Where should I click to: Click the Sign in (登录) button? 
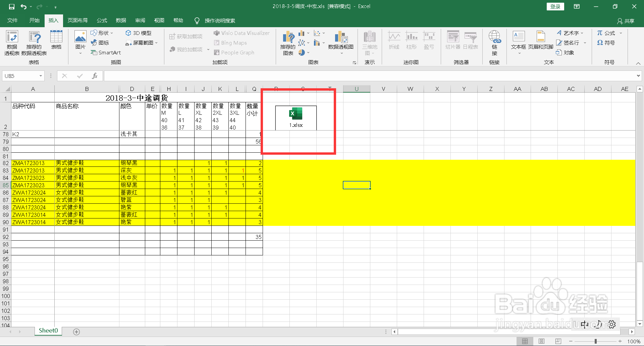[x=555, y=6]
